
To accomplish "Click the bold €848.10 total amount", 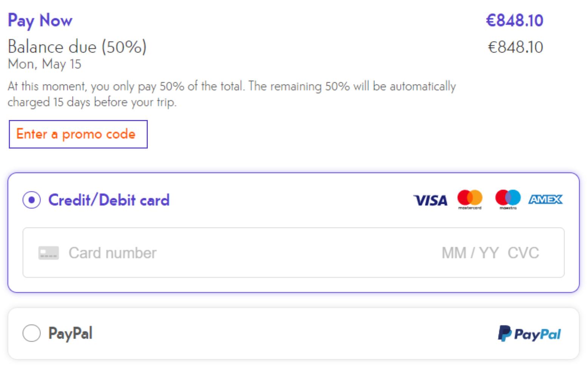I will [x=515, y=21].
